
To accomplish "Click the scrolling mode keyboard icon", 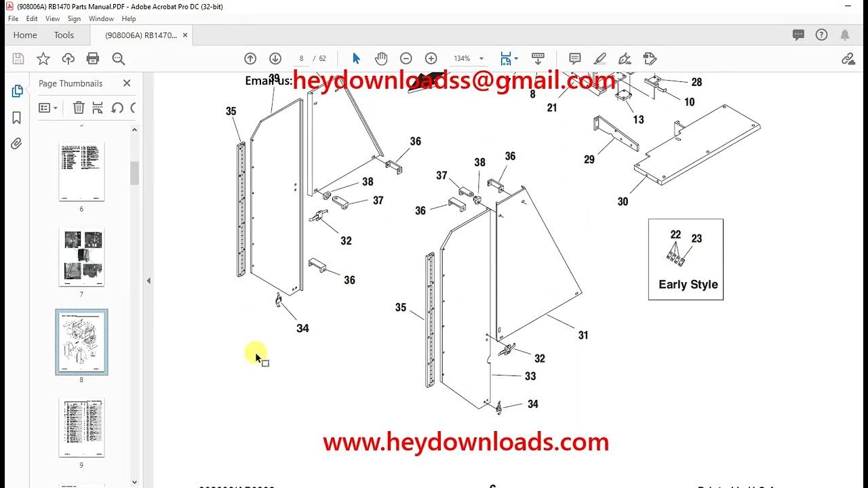I will coord(538,59).
